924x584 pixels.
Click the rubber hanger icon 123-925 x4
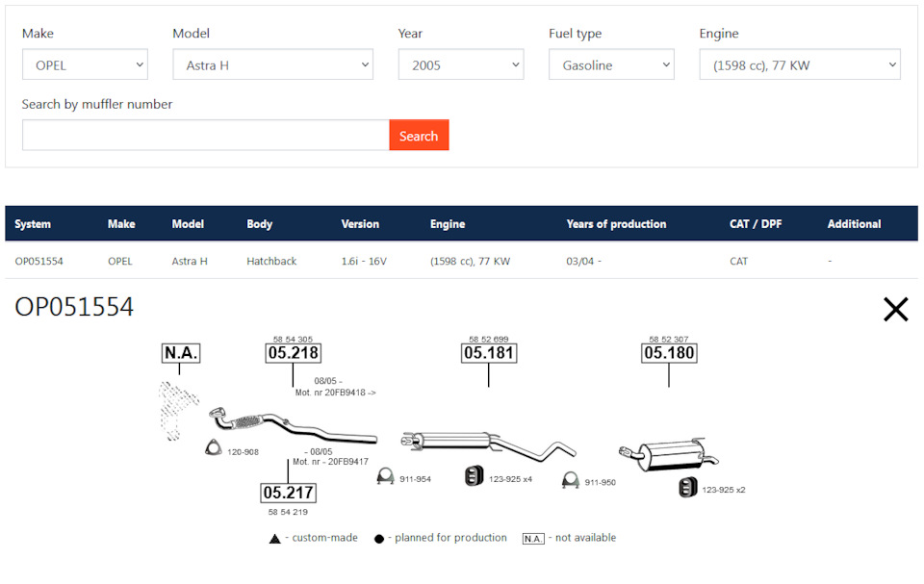click(474, 476)
